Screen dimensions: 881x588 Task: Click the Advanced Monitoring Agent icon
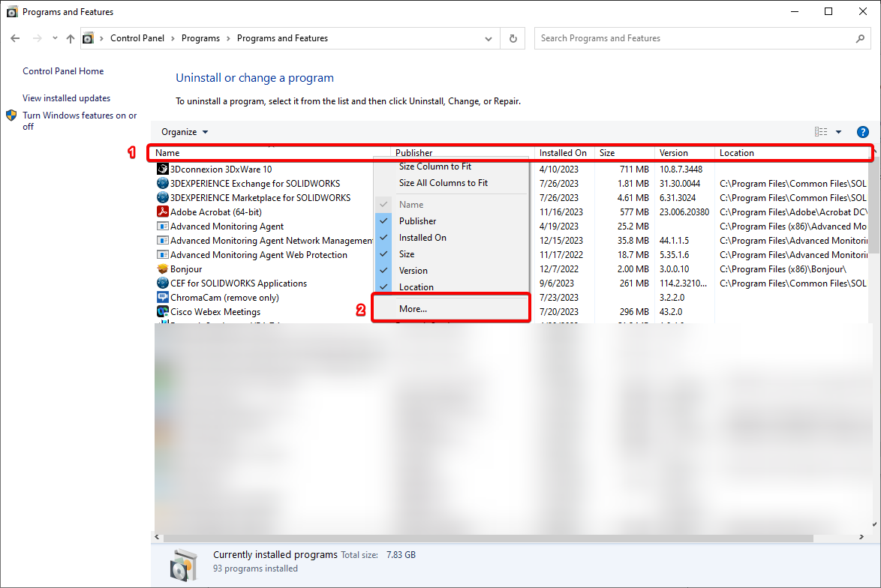click(x=162, y=226)
